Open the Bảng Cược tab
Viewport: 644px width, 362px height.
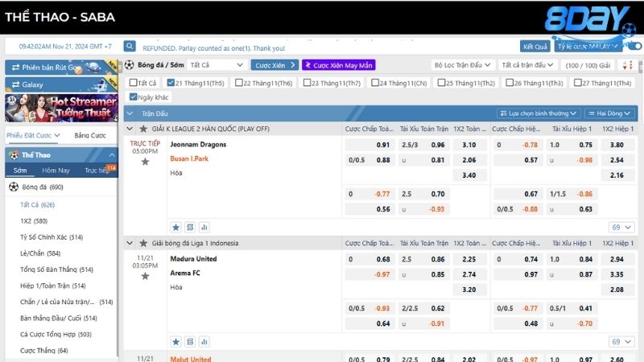90,135
